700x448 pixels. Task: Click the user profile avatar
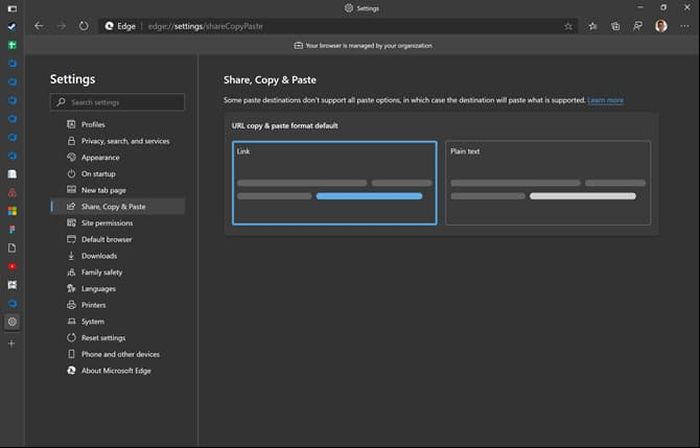661,26
